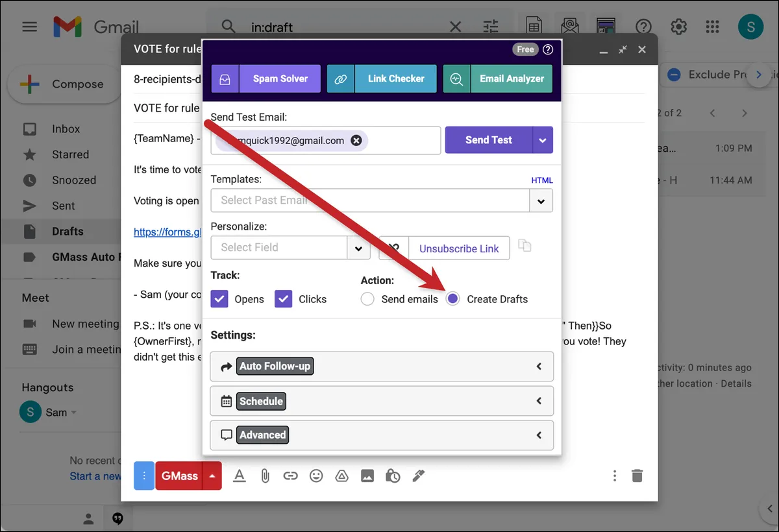Image resolution: width=779 pixels, height=532 pixels.
Task: Insert photo in compose toolbar
Action: tap(367, 476)
